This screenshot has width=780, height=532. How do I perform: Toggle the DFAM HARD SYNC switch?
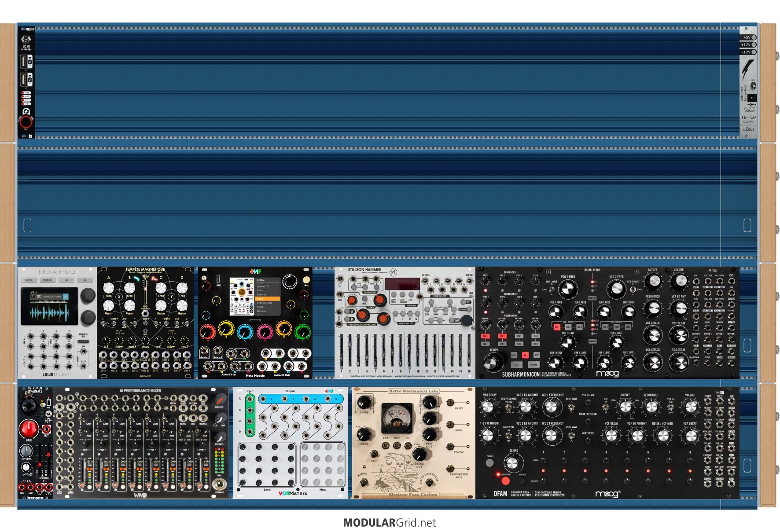pos(508,436)
